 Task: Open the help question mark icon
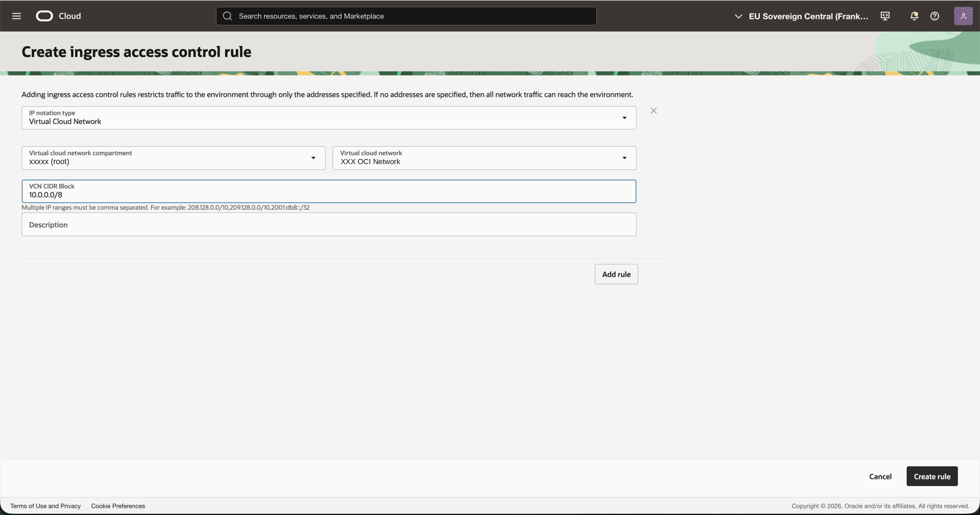point(935,16)
